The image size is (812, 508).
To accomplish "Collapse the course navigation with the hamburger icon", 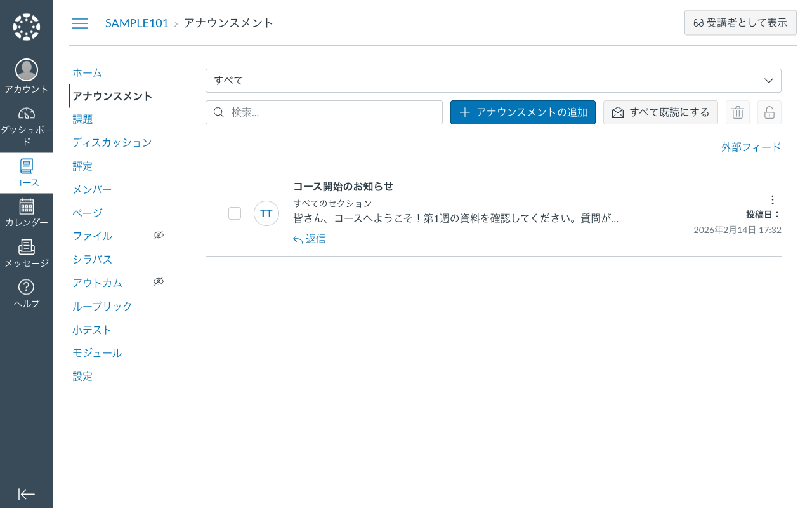I will [80, 23].
